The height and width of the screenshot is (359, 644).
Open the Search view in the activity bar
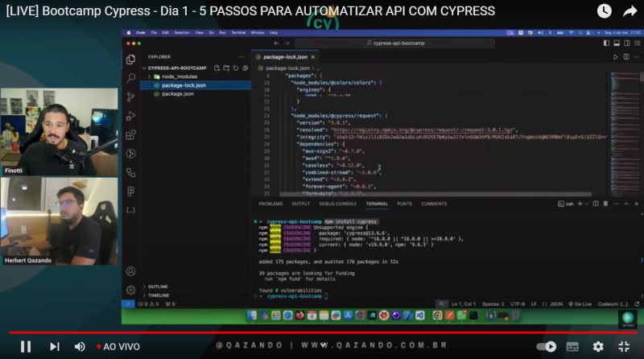130,78
